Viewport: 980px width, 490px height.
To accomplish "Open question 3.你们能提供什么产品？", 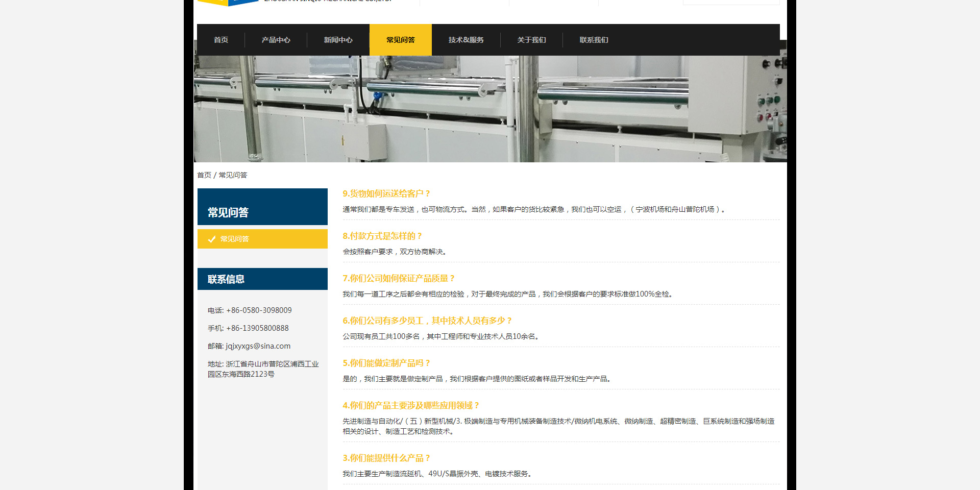I will 386,458.
